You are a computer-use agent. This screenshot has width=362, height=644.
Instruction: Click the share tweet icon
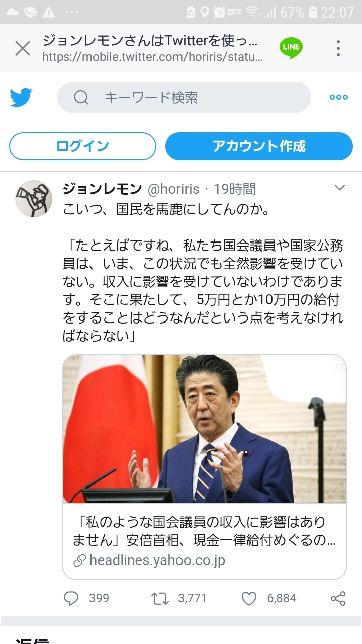point(338,598)
